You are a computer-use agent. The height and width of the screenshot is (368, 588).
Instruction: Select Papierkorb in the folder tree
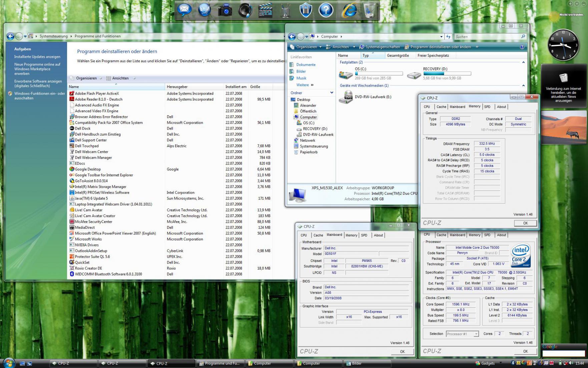pyautogui.click(x=309, y=152)
